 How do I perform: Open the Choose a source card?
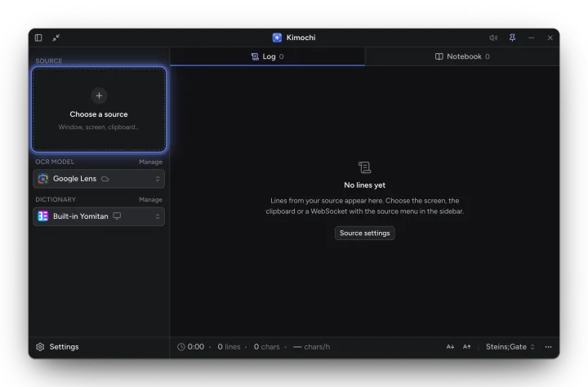[x=99, y=109]
